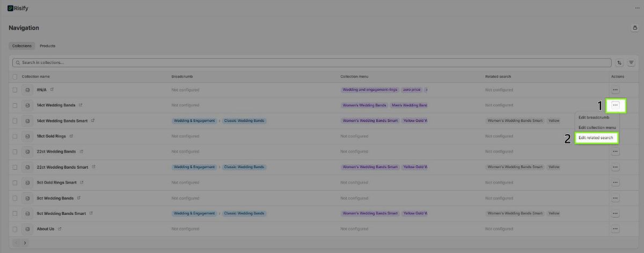
Task: Open actions menu for 14ct Wedding Bands
Action: coord(615,105)
